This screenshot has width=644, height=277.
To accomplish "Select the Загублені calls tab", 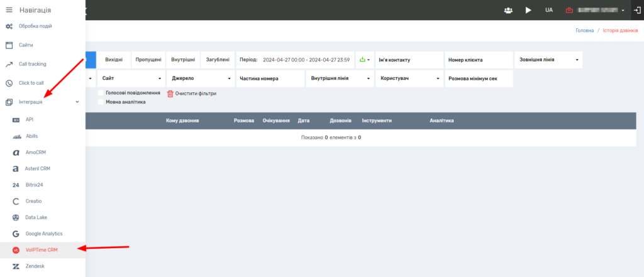I will pyautogui.click(x=218, y=60).
